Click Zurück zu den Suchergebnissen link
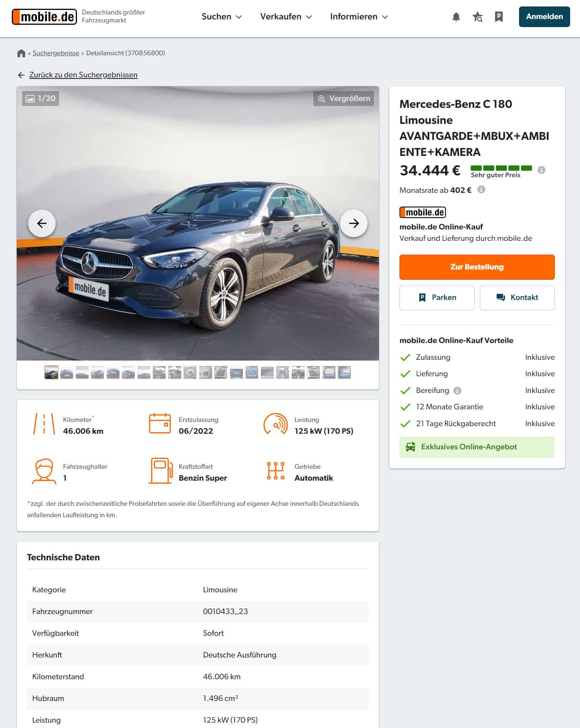The image size is (580, 728). pos(83,75)
